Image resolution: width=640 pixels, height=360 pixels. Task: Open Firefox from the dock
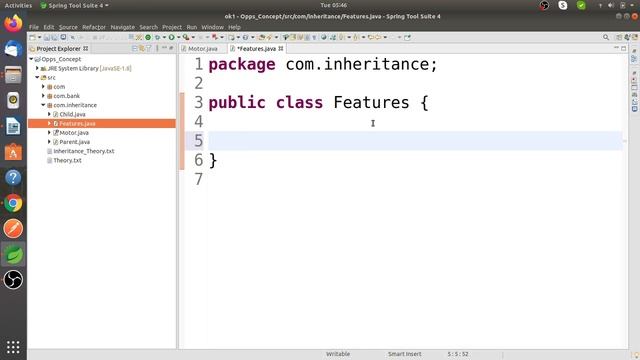coord(13,23)
